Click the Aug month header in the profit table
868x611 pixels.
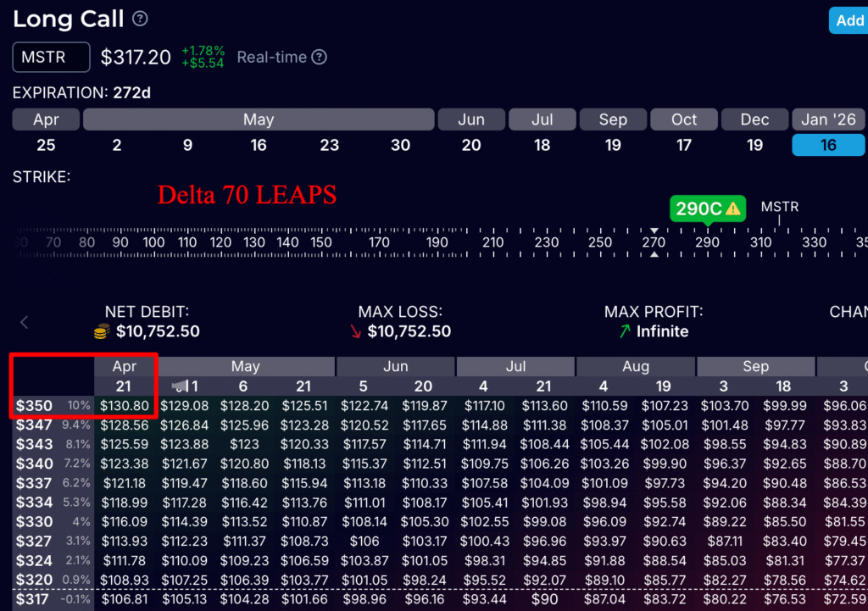tap(636, 366)
